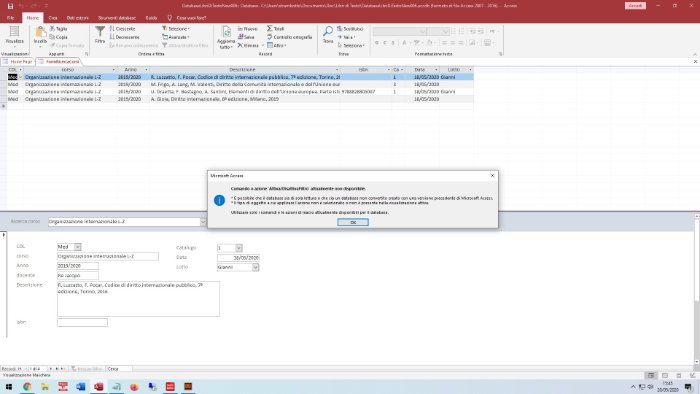Click OK in the Microsoft Access dialog
The width and height of the screenshot is (700, 394).
[353, 222]
